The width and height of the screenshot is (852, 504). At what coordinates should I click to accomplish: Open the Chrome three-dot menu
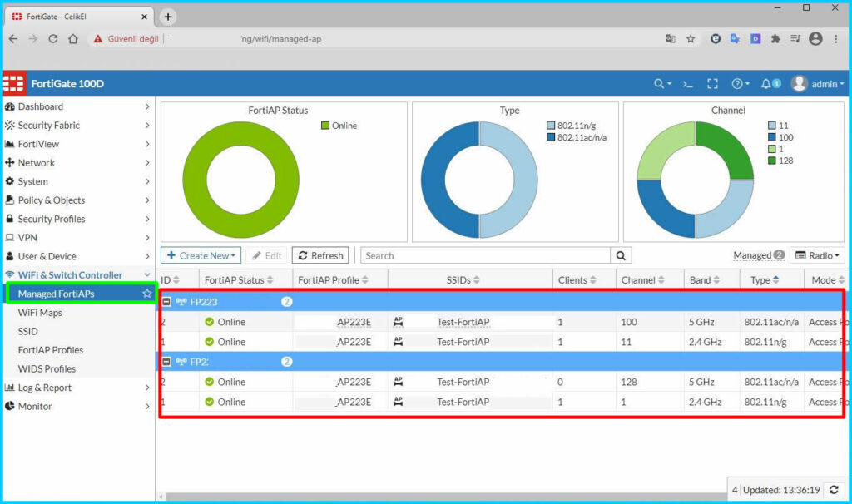(836, 38)
